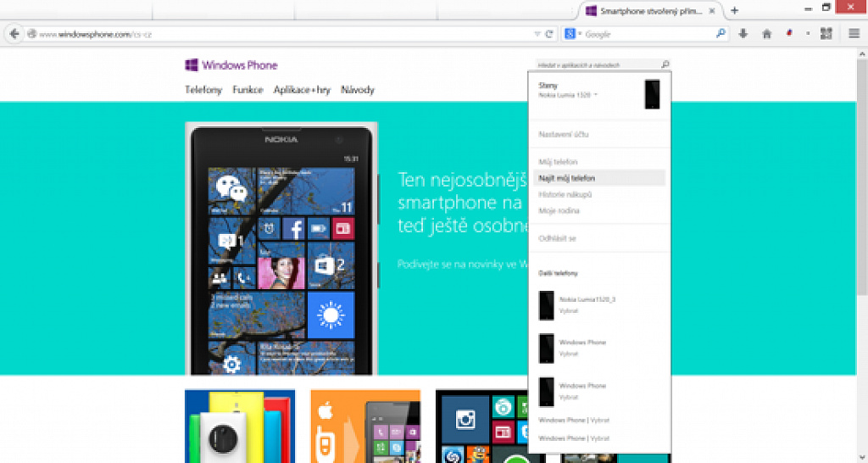Click the browser back arrow button

[x=14, y=34]
